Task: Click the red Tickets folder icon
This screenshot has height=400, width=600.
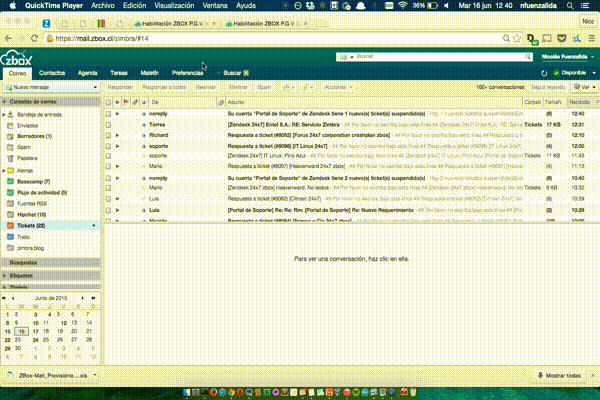Action: pos(10,226)
